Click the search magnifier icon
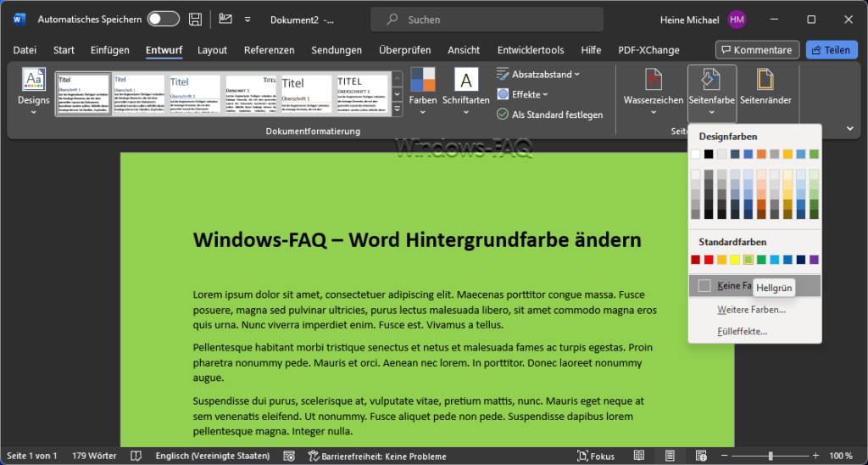 coord(392,20)
